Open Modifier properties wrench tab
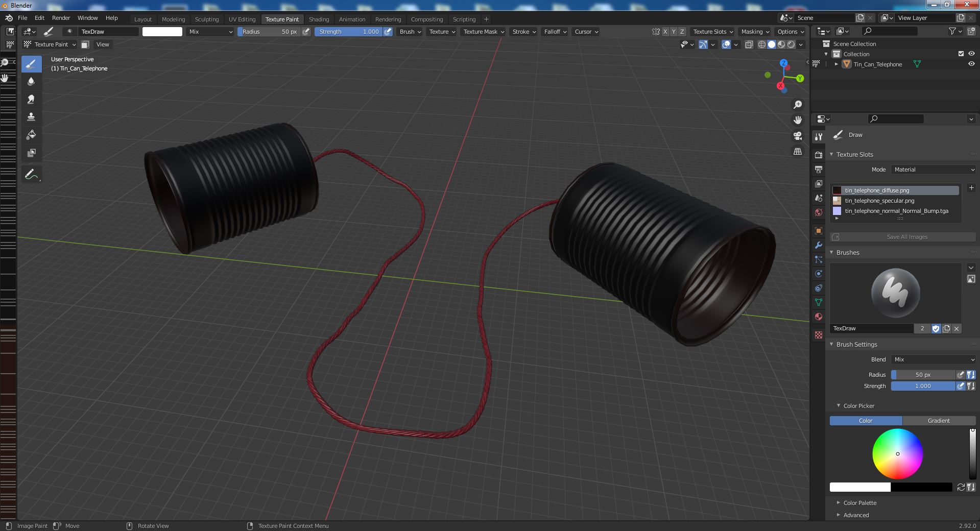The image size is (980, 531). [819, 245]
